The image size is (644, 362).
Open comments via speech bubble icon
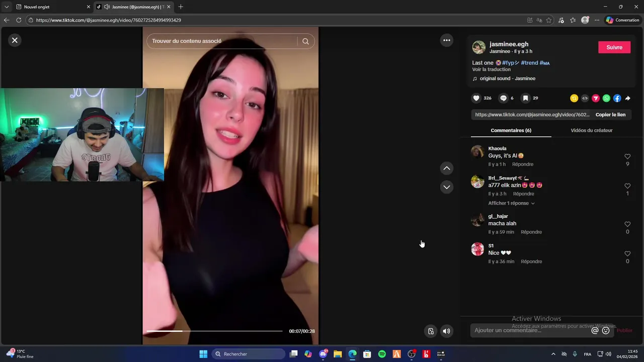(503, 98)
